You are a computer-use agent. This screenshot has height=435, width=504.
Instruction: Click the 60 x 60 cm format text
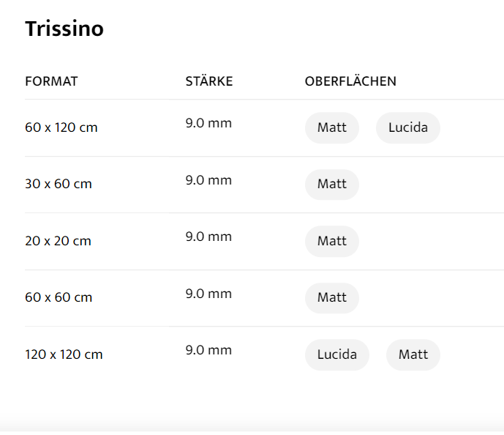59,297
